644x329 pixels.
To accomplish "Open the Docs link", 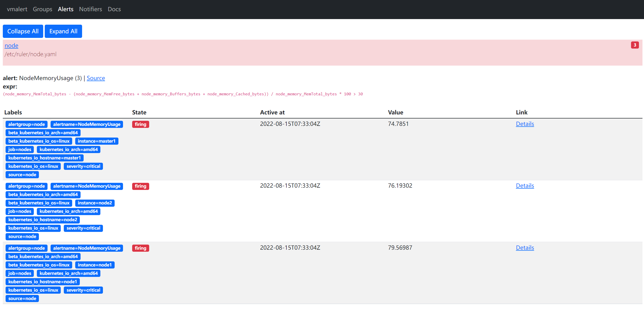I will coord(114,9).
